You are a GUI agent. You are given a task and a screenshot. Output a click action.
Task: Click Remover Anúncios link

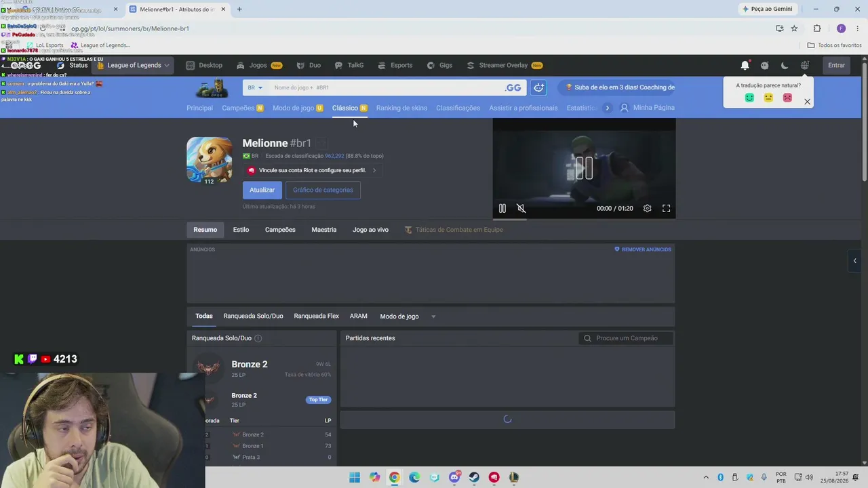point(642,249)
